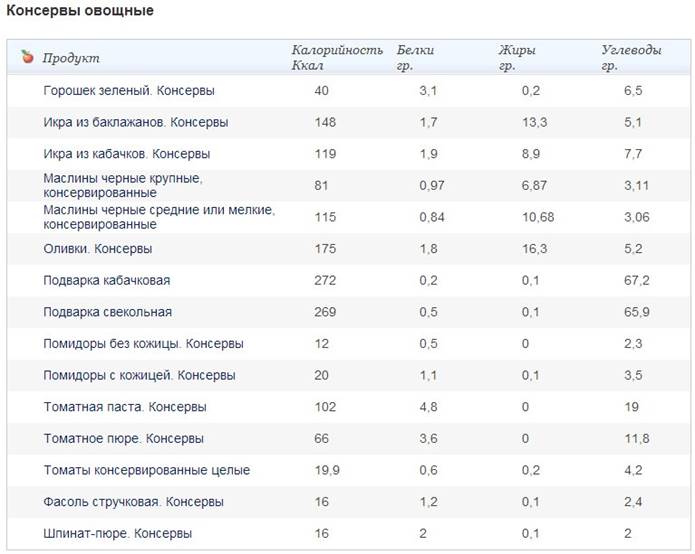Click Томатная паста. Консервы product name
The image size is (695, 554).
125,407
